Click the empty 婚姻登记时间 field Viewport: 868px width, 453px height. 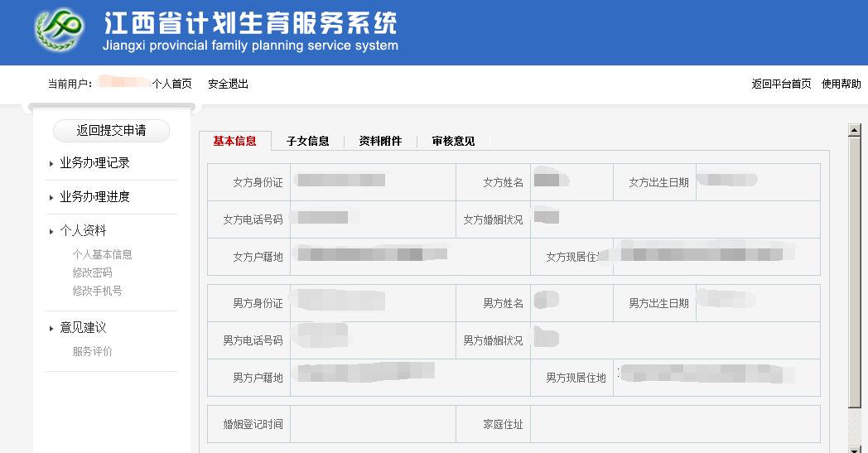tap(373, 424)
